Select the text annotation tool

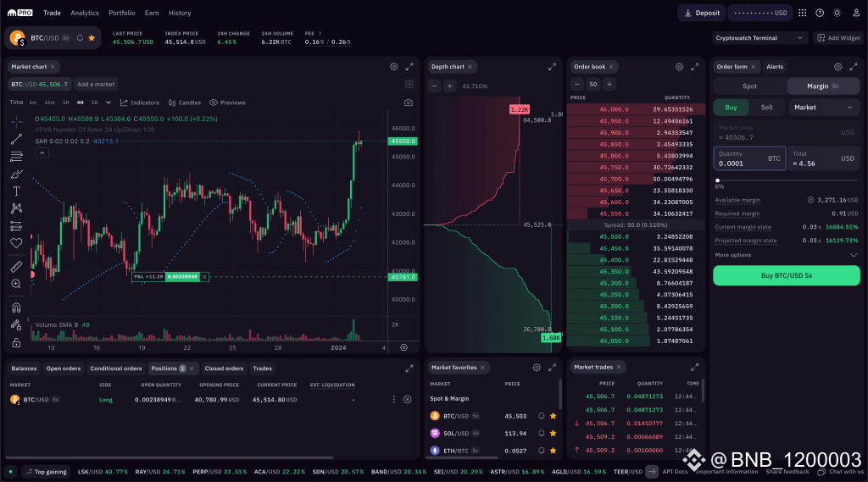pyautogui.click(x=16, y=191)
